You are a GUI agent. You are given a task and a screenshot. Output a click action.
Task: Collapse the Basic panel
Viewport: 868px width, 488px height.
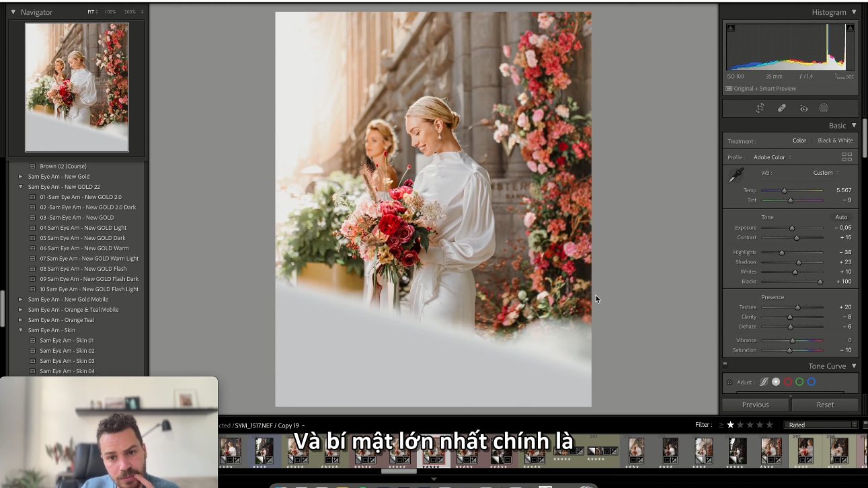coord(854,125)
